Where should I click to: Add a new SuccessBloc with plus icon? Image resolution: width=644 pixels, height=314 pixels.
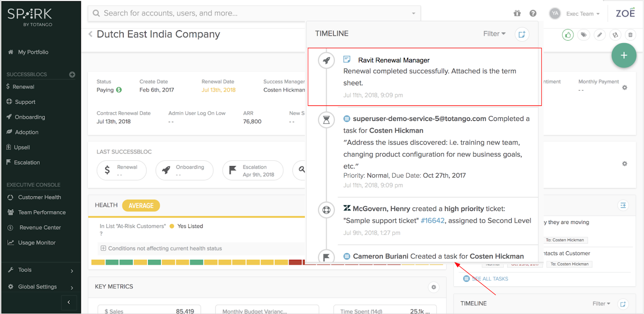72,74
